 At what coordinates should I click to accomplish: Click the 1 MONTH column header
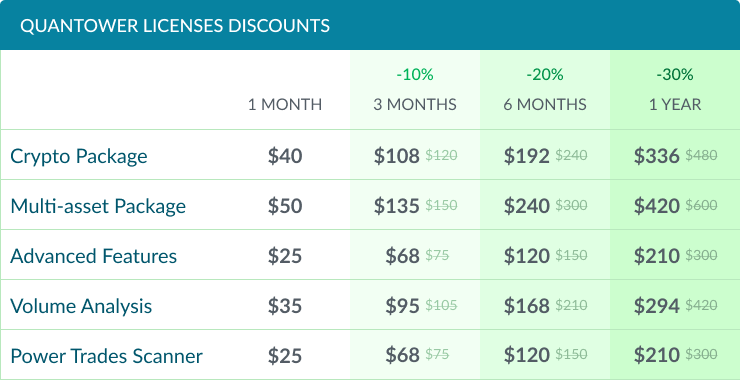[x=285, y=104]
